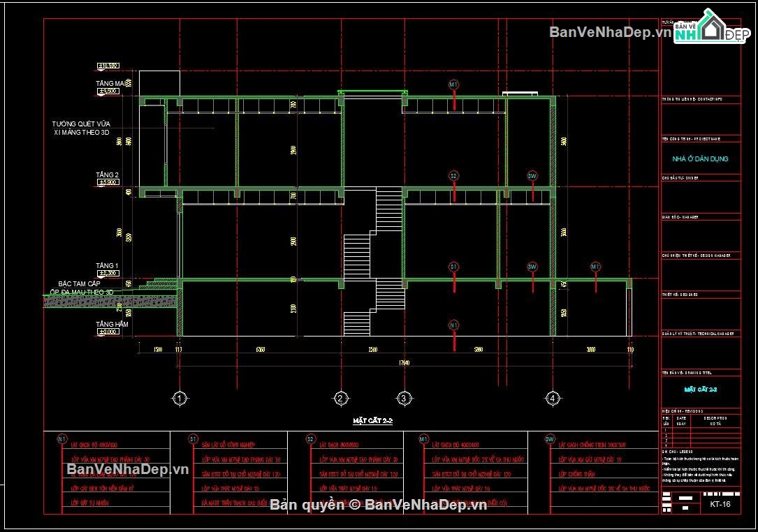Click the BanVeNhaDep.vn watermark at the top
The height and width of the screenshot is (532, 758).
(x=610, y=32)
